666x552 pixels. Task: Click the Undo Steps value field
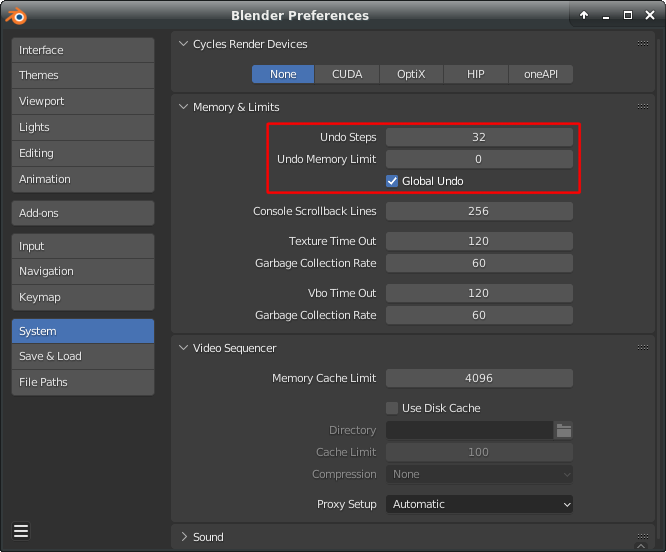point(479,137)
